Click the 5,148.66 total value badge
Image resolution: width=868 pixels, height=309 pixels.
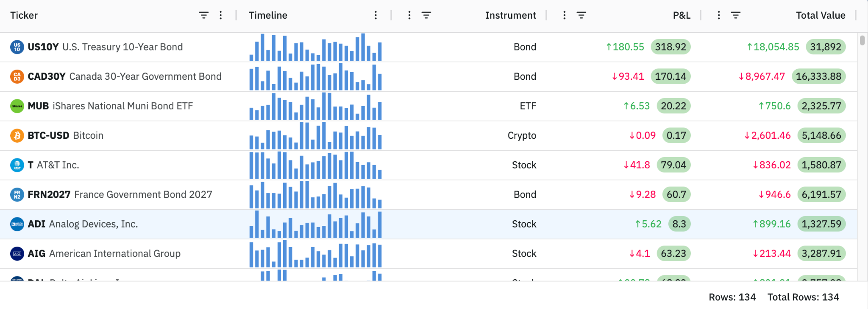coord(821,135)
